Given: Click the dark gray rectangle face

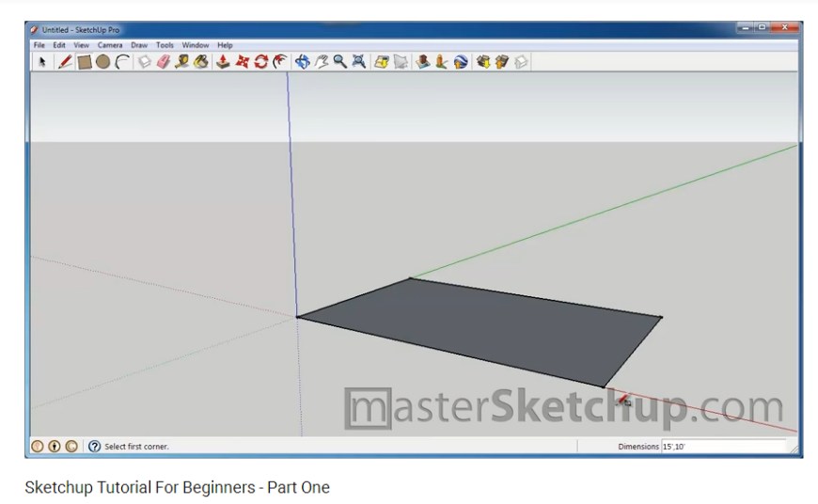Looking at the screenshot, I should click(x=480, y=329).
